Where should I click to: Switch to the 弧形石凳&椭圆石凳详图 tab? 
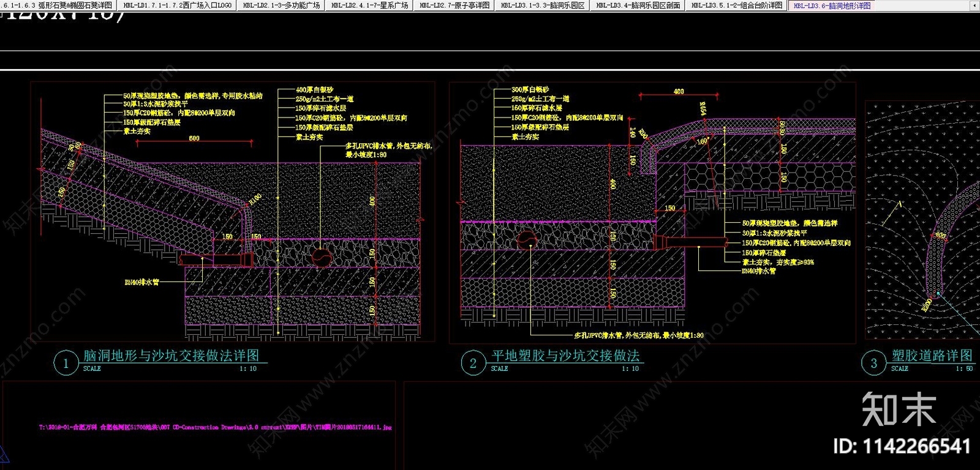tap(57, 5)
